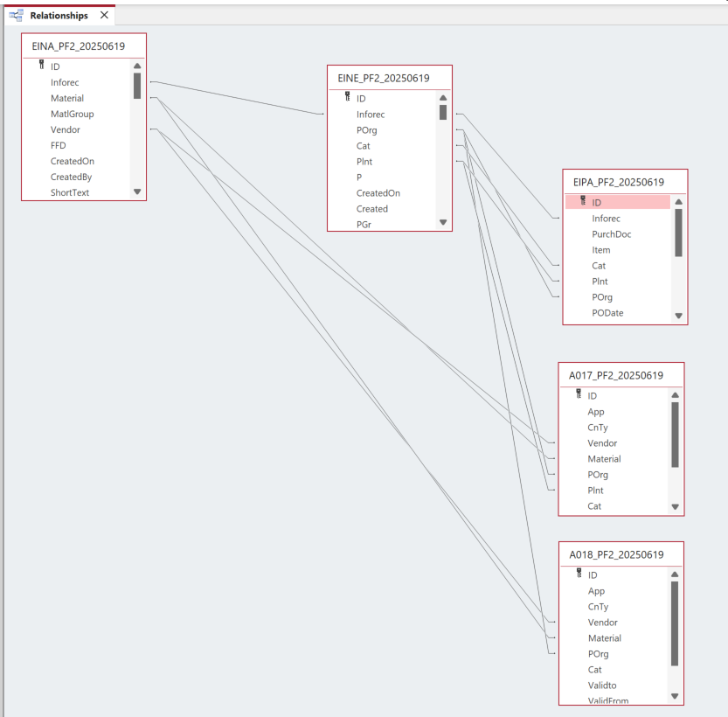Click the Relationships tab icon
Screen dimensions: 728x717
(16, 15)
